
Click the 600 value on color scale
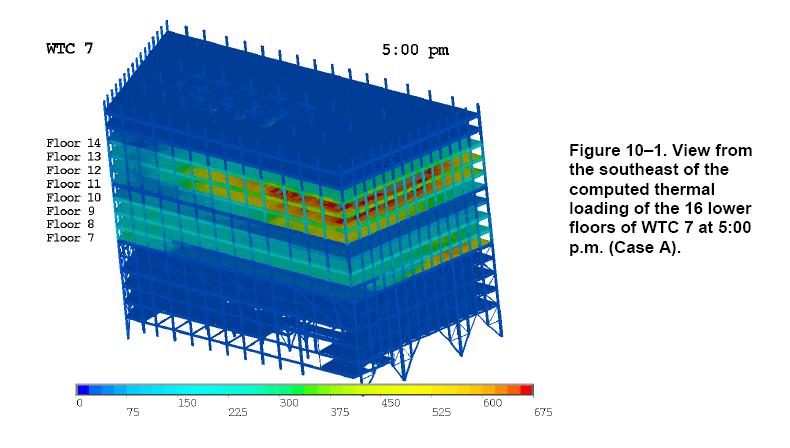(492, 403)
